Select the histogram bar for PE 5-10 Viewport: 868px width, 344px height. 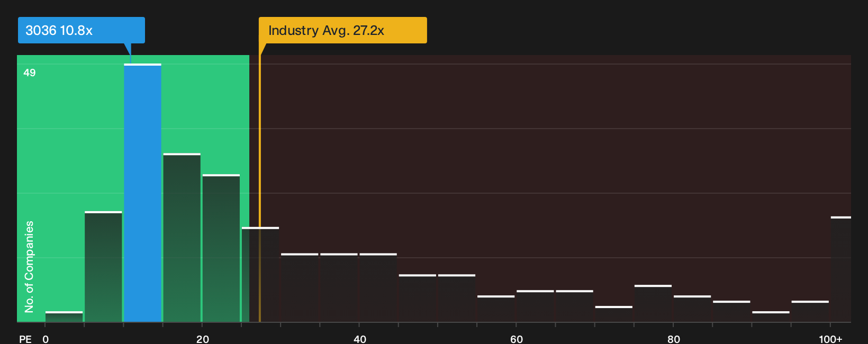point(103,267)
